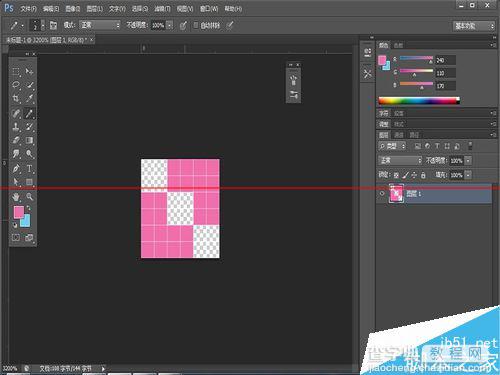Toggle lock all padlock icon
Image resolution: width=500 pixels, height=375 pixels.
coord(423,175)
